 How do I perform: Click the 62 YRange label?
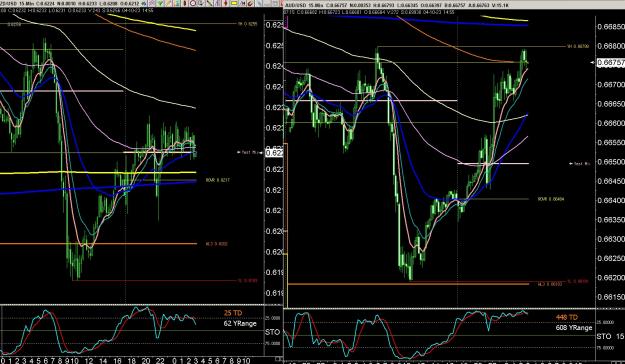(x=240, y=323)
